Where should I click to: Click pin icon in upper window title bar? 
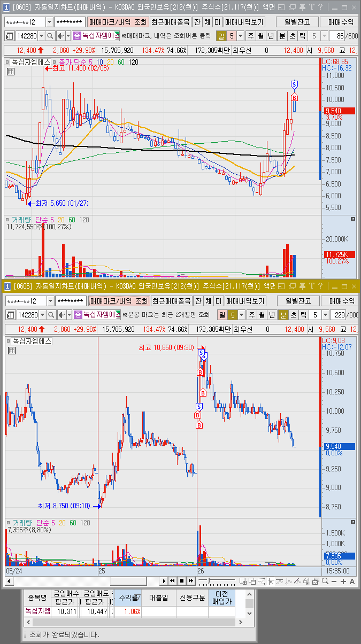302,7
